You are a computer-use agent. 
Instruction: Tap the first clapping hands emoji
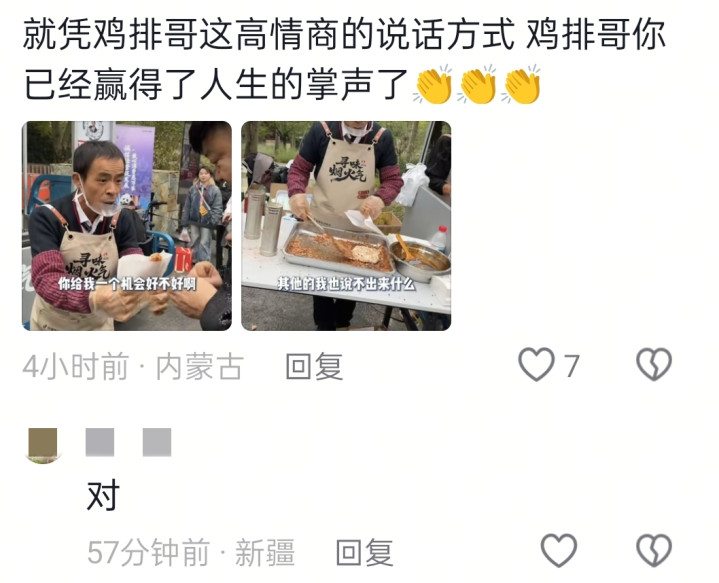[433, 85]
